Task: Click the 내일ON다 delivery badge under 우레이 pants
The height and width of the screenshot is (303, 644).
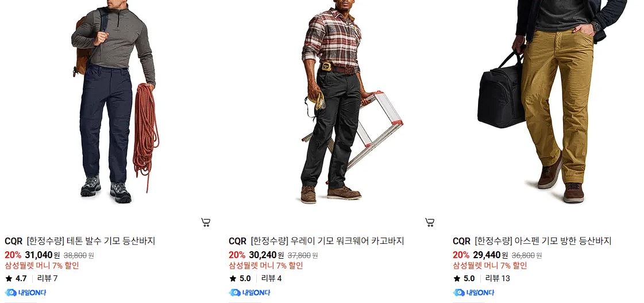Action: pyautogui.click(x=249, y=293)
